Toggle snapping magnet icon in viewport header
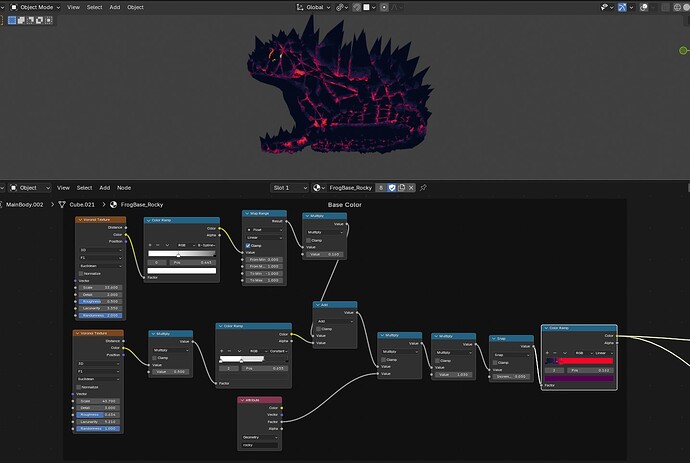Image resolution: width=690 pixels, height=463 pixels. pyautogui.click(x=357, y=7)
